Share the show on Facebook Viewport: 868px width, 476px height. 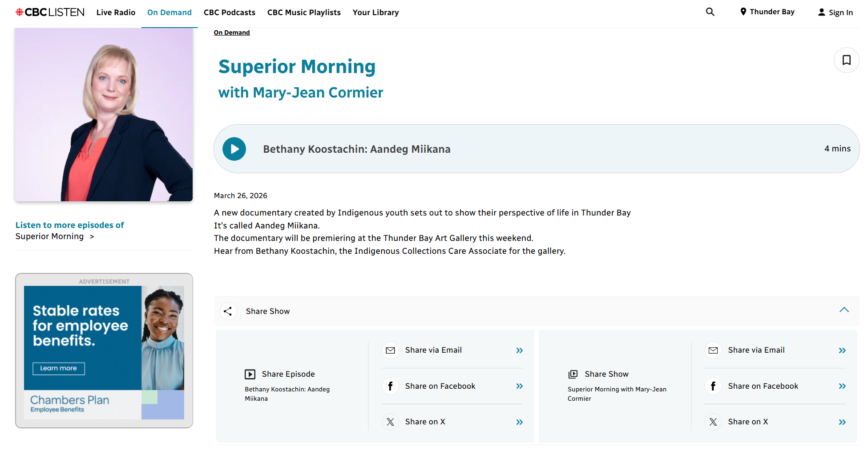(x=775, y=386)
